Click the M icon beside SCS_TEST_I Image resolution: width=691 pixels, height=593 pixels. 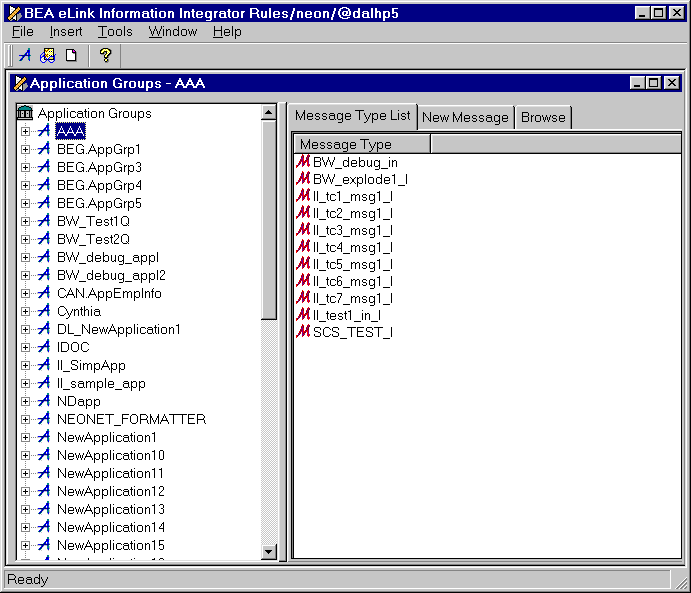coord(303,331)
